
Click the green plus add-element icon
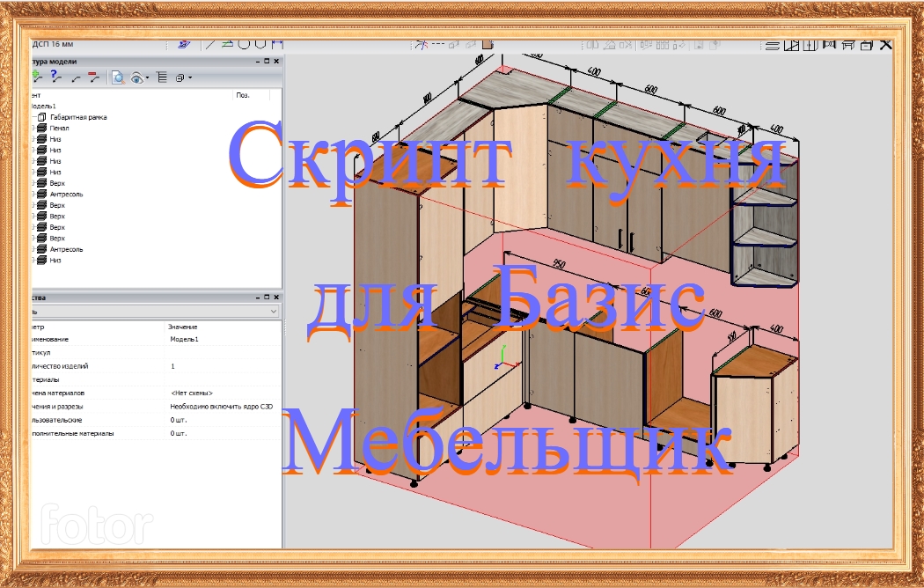pyautogui.click(x=36, y=77)
